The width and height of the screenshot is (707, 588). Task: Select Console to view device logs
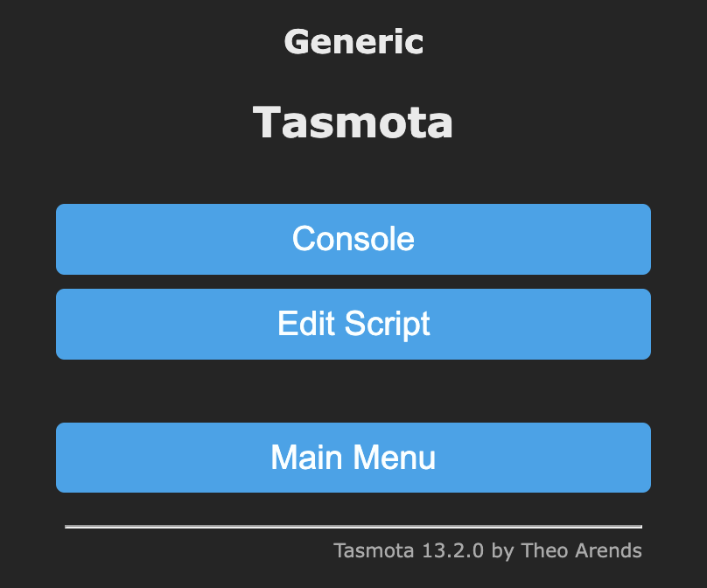pyautogui.click(x=353, y=239)
